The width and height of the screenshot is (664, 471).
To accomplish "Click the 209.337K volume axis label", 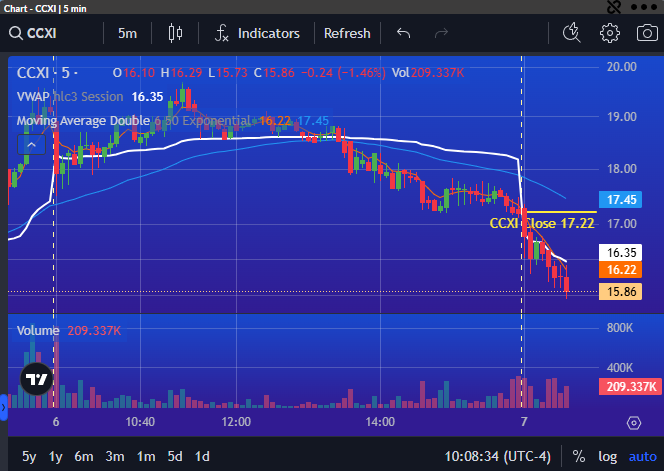I will (631, 386).
